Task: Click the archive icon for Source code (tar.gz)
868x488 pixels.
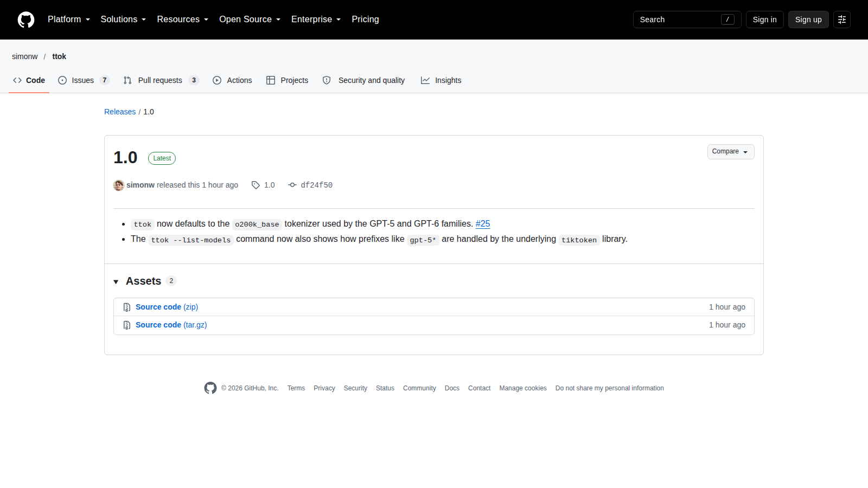Action: click(127, 325)
